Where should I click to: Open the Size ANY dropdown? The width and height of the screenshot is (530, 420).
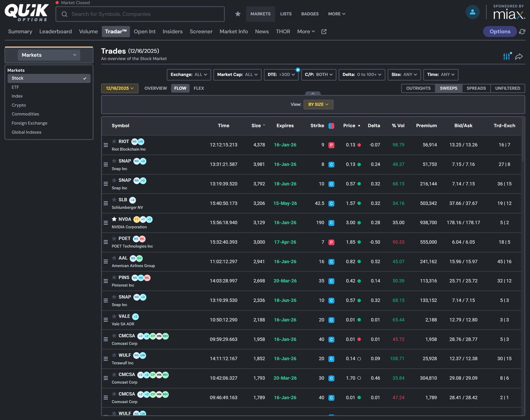click(x=404, y=75)
